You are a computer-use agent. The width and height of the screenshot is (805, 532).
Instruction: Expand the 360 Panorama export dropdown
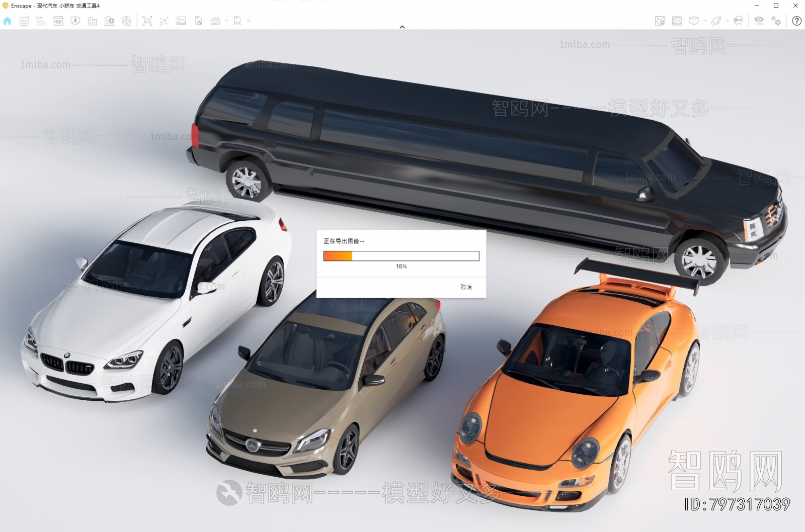click(226, 21)
